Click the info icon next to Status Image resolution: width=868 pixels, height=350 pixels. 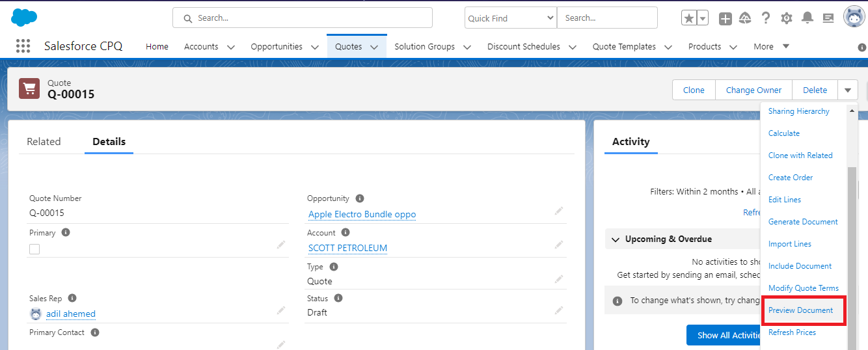tap(338, 298)
